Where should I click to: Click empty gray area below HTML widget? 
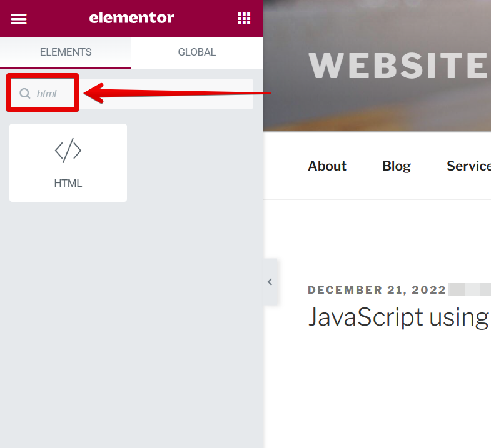(131, 312)
